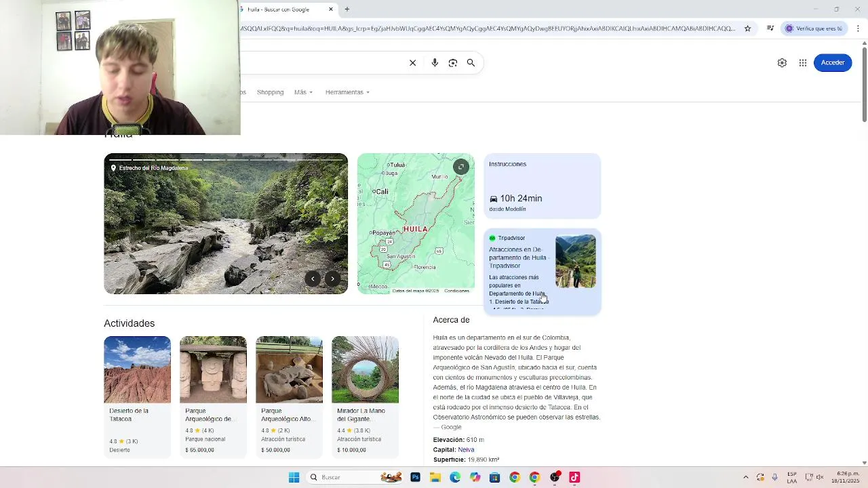Open Chrome media controls icon
Screen dimensions: 868x488
770,28
